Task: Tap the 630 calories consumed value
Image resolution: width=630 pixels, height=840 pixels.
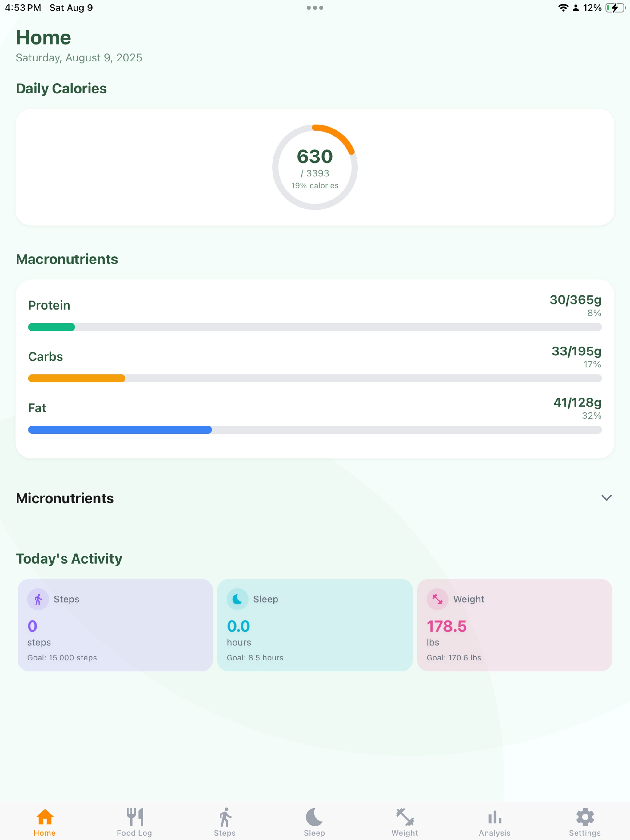Action: (x=315, y=156)
